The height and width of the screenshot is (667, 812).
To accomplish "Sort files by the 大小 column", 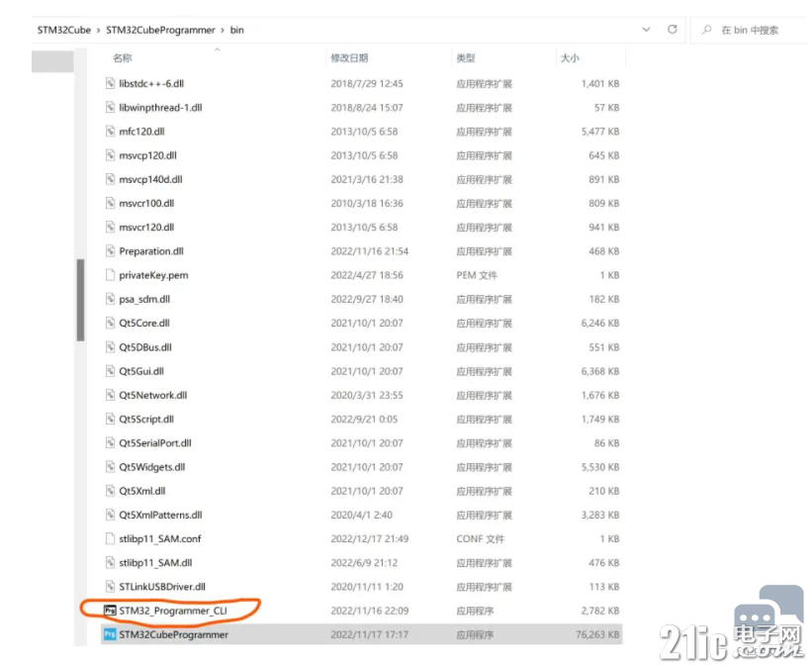I will tap(570, 58).
